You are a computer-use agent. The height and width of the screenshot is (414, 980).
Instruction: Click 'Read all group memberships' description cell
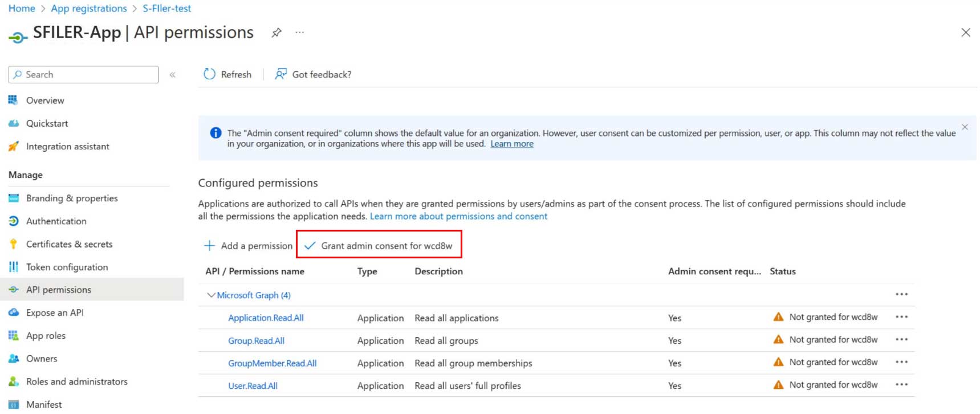[473, 363]
